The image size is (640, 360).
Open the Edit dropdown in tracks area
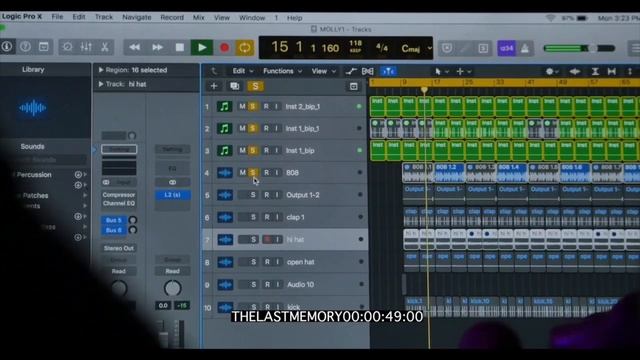[x=243, y=71]
